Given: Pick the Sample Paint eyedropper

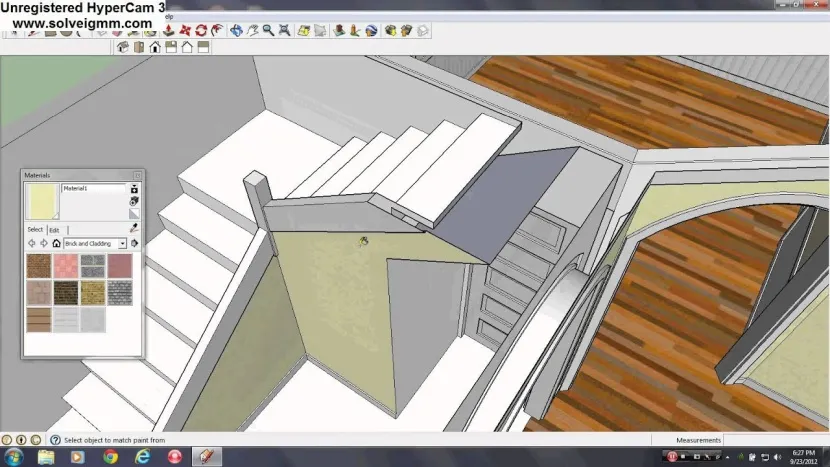Looking at the screenshot, I should [x=134, y=229].
